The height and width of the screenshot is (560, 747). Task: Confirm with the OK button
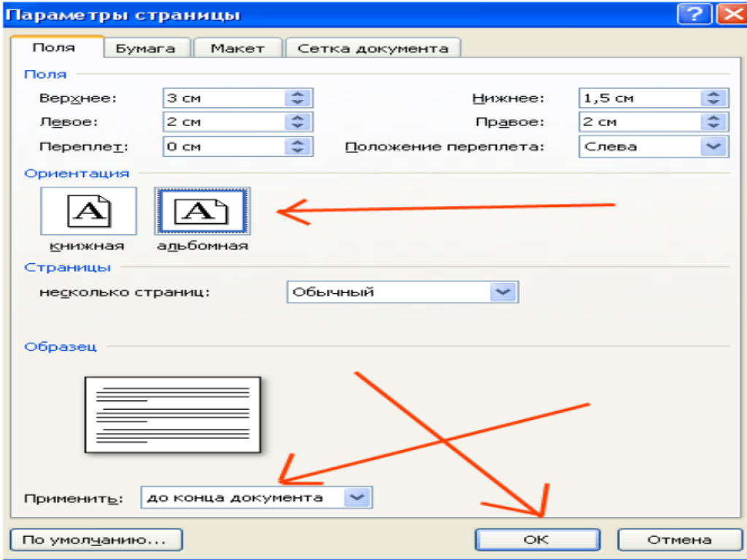(537, 540)
